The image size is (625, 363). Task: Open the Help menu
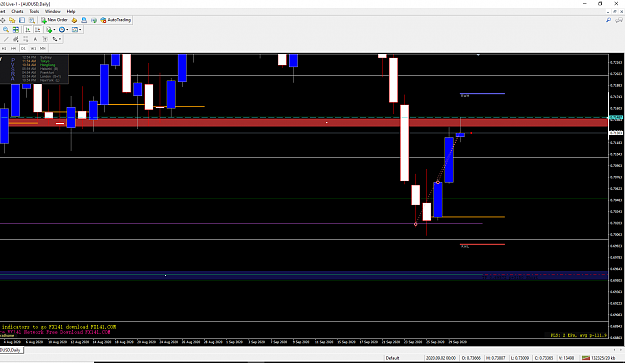pyautogui.click(x=71, y=12)
